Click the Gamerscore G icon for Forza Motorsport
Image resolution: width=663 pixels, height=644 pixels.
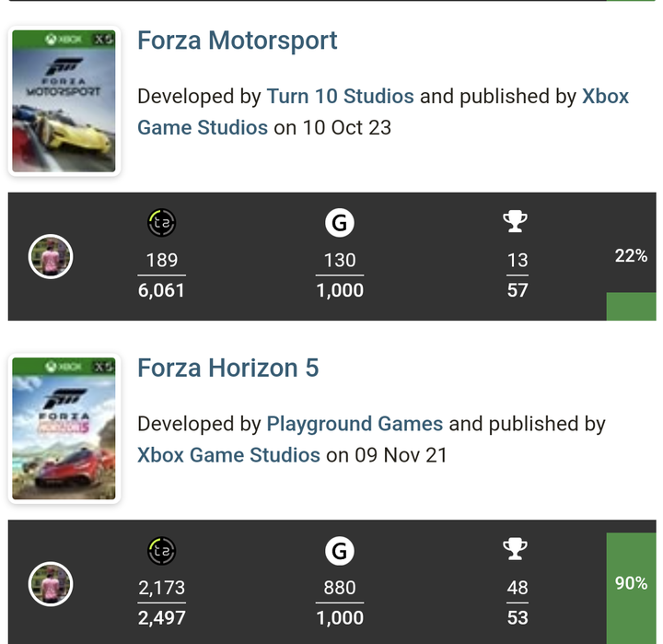(340, 223)
